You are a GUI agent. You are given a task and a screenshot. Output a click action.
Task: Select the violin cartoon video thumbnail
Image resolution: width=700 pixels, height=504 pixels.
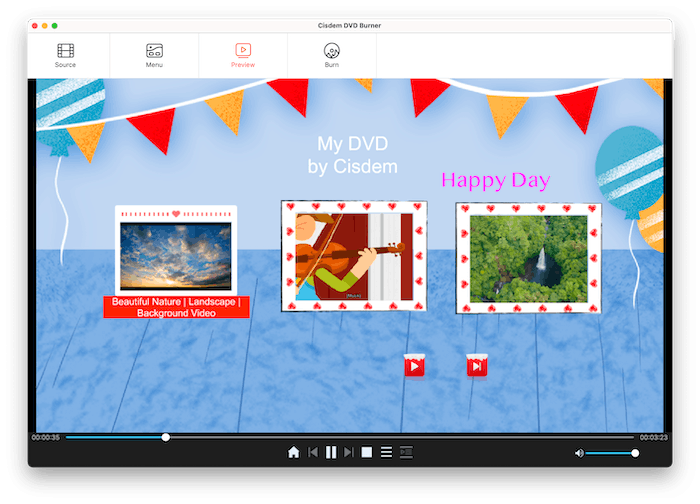[x=353, y=256]
